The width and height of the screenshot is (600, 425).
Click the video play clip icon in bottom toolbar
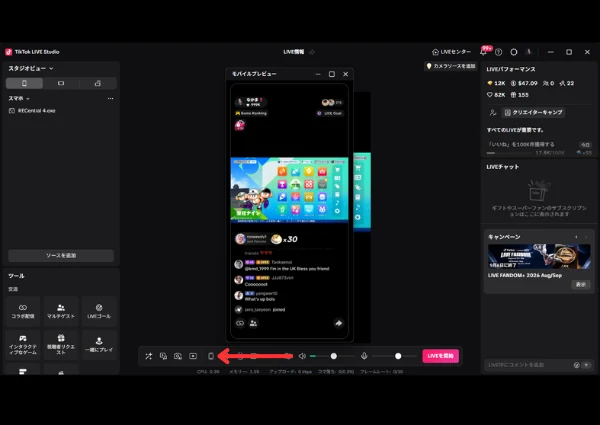pos(193,356)
